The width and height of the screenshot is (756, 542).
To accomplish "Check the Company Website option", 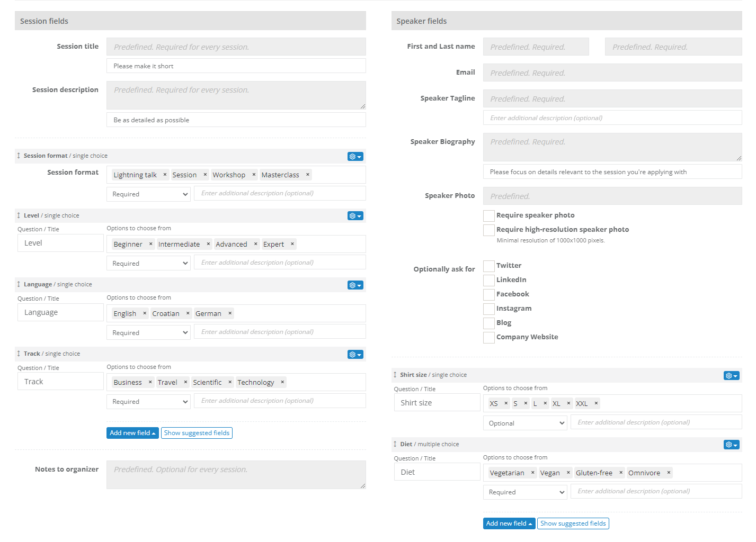I will (488, 337).
